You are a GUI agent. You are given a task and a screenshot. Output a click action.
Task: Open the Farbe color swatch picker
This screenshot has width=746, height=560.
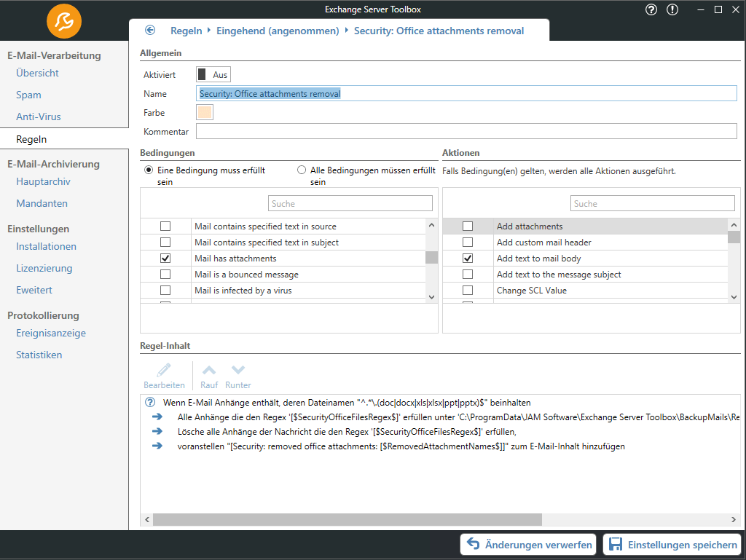(205, 113)
